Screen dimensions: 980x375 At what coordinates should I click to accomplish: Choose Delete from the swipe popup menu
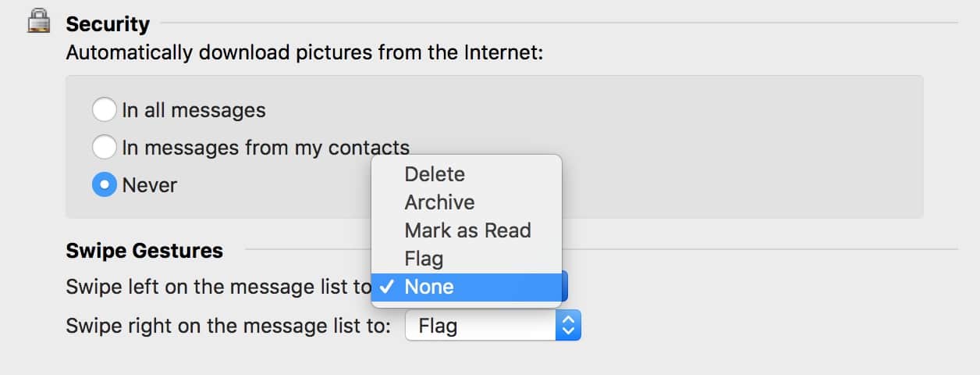435,174
